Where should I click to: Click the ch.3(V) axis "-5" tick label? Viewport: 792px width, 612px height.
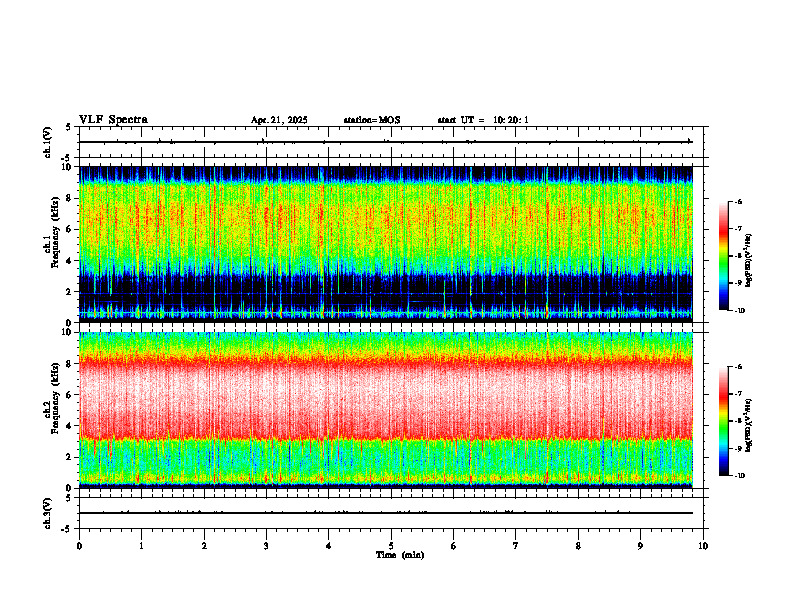[67, 529]
